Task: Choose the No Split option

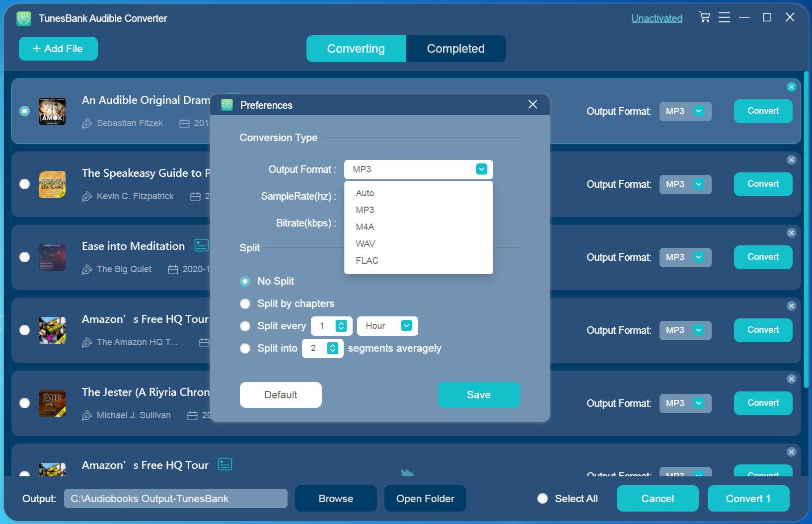Action: coord(245,281)
